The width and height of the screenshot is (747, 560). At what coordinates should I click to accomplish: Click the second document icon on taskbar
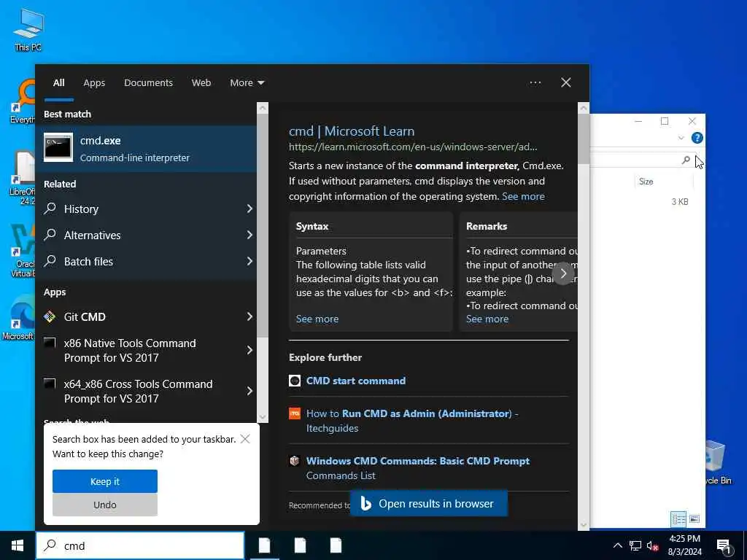pos(300,545)
